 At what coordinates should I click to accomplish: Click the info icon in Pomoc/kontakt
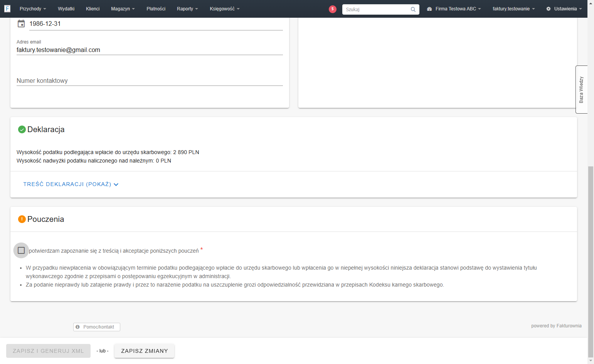click(x=78, y=327)
